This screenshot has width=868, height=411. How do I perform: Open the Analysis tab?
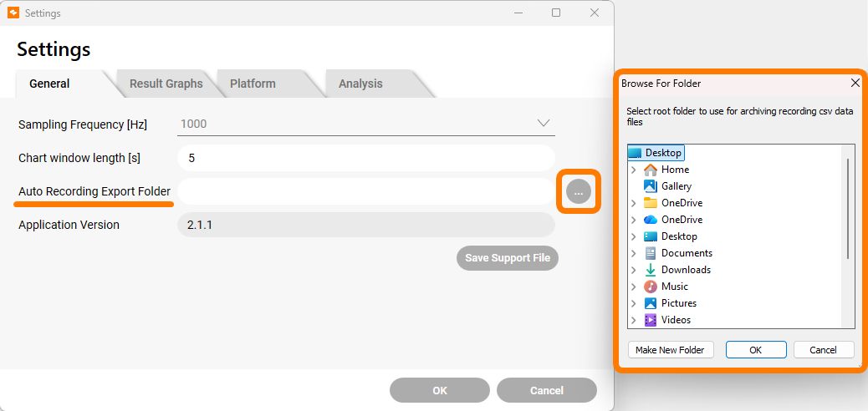pos(361,84)
